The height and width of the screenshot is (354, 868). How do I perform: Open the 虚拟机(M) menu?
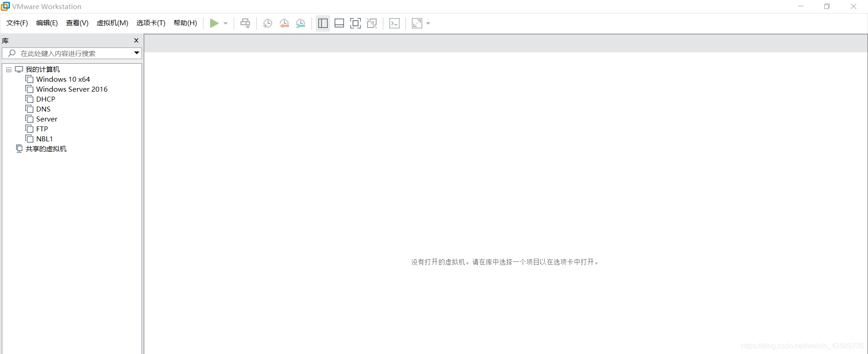pos(113,23)
